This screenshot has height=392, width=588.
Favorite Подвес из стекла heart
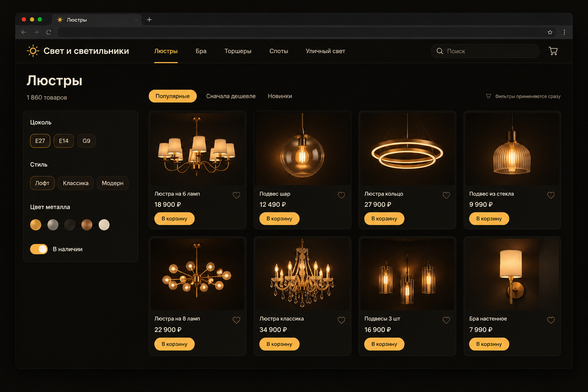pyautogui.click(x=551, y=195)
